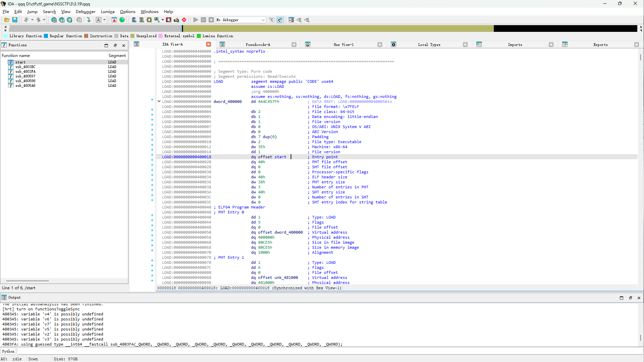
Task: Open the No debugger dropdown
Action: pyautogui.click(x=263, y=20)
